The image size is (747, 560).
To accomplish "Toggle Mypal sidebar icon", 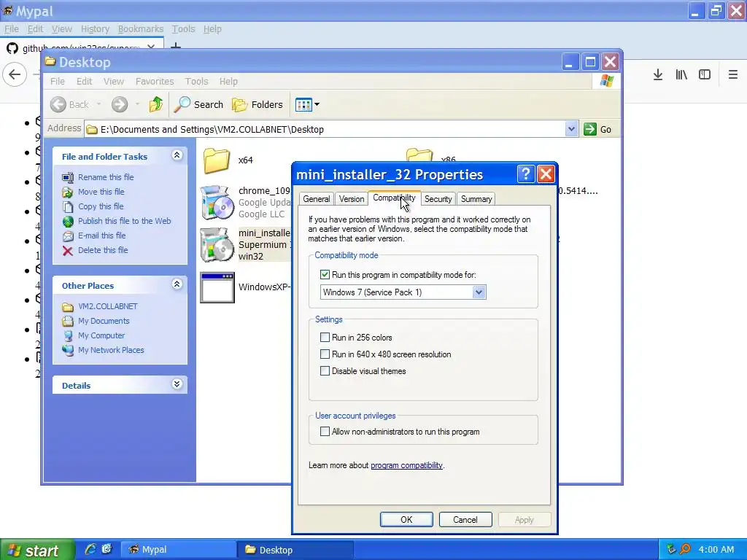I will pos(705,75).
